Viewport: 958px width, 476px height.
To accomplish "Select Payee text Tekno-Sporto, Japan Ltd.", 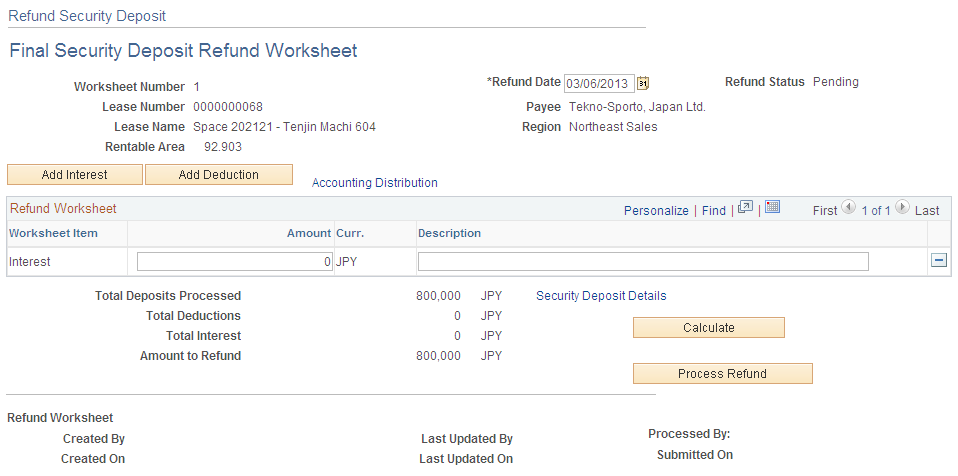I will 637,107.
